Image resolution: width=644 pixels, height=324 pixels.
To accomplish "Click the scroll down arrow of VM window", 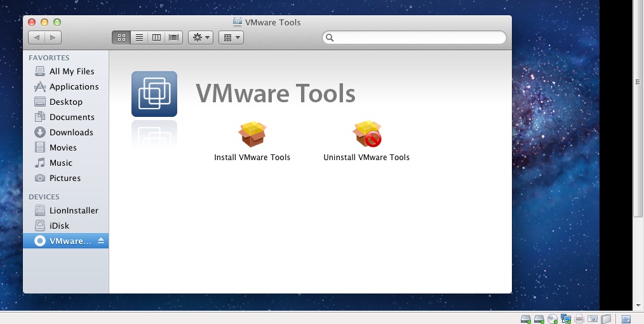I will coord(638,306).
